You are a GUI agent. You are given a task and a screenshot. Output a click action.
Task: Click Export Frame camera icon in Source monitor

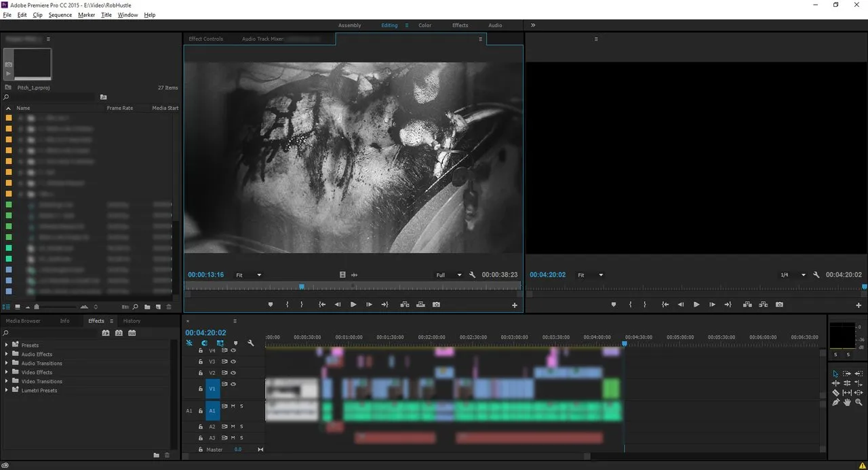(x=436, y=305)
